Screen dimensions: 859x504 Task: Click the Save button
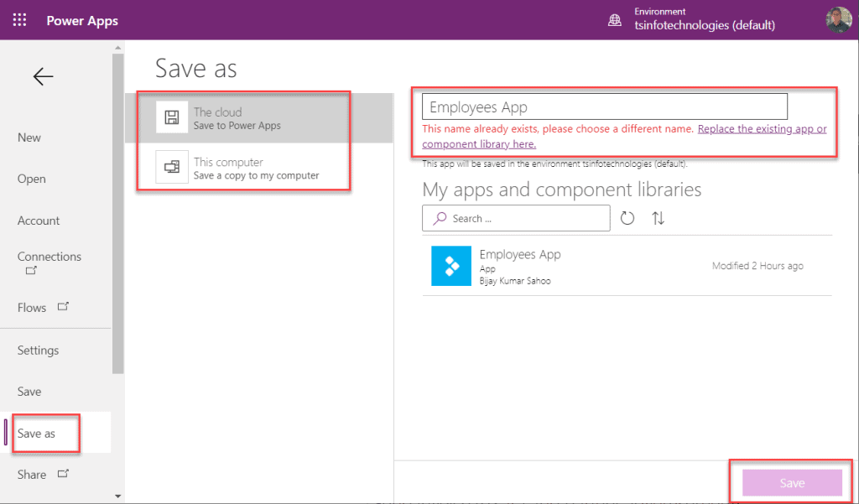pyautogui.click(x=792, y=483)
